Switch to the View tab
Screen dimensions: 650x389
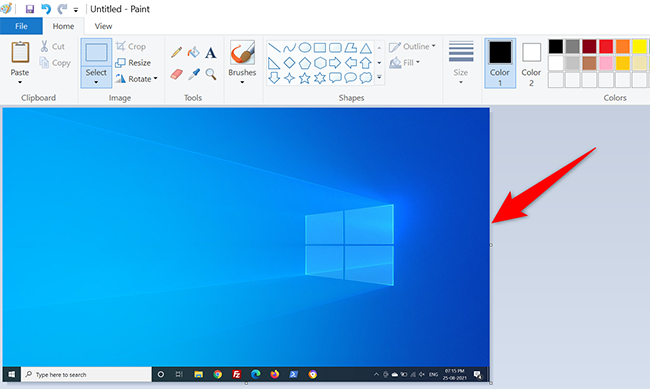coord(103,26)
